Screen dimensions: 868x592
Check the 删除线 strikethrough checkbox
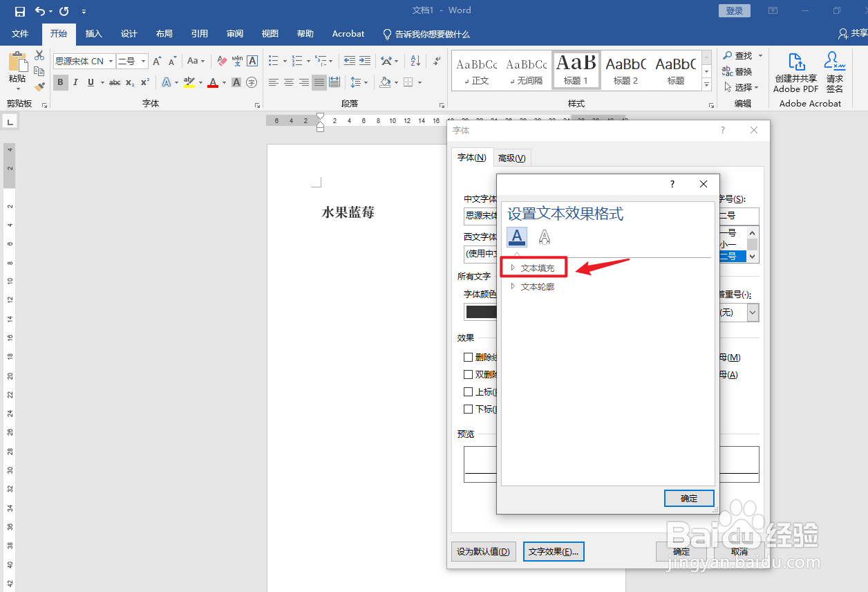tap(468, 357)
